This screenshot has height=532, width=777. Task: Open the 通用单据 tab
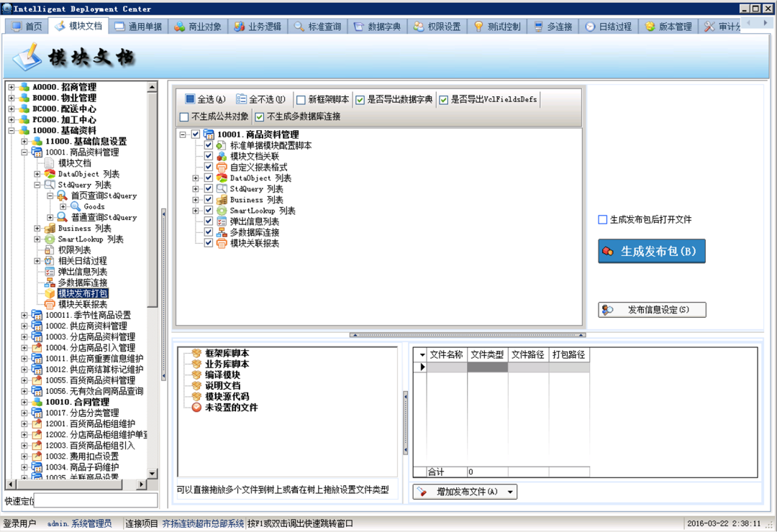(138, 27)
